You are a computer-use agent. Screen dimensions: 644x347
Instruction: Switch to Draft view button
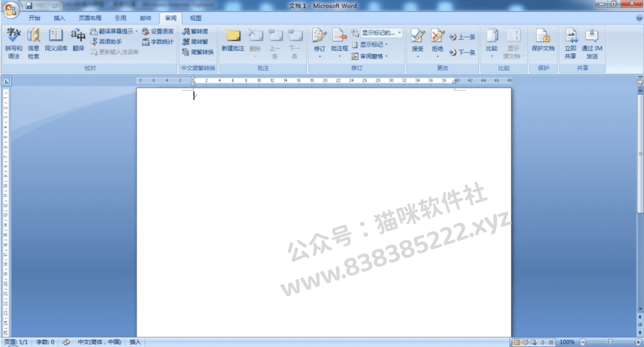pos(551,342)
